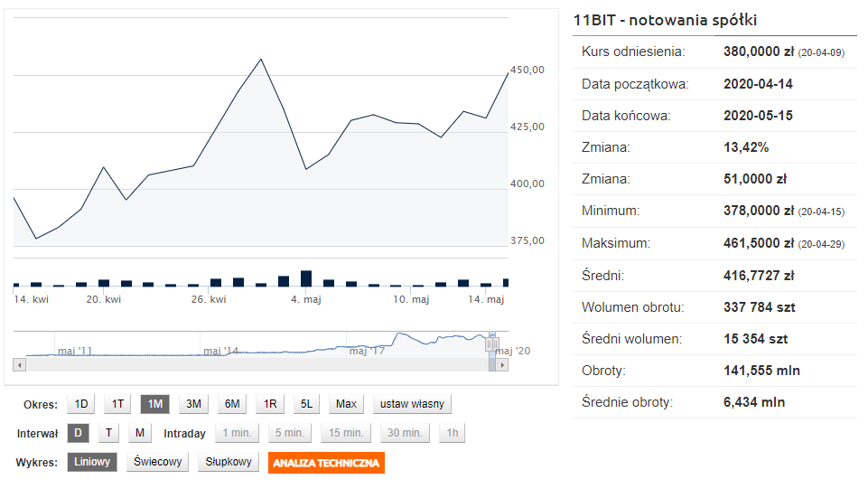Click the 425,00 price axis label
This screenshot has height=489, width=868.
527,127
